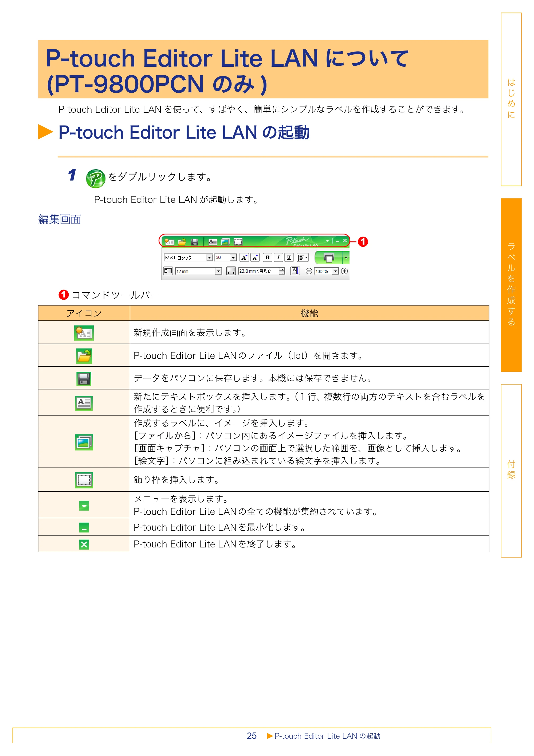Click Open file folder icon in the green command toolbar
Viewport: 534px width, 756px height.
[x=182, y=242]
